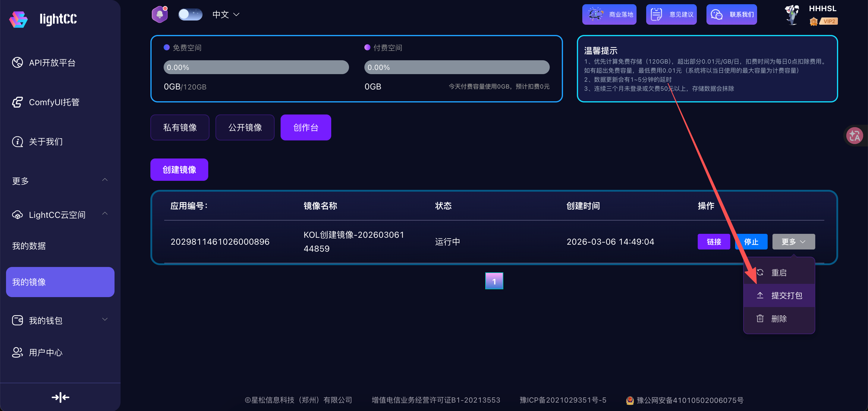Switch to the 私有镜像 tab
Image resolution: width=868 pixels, height=411 pixels.
pos(180,127)
